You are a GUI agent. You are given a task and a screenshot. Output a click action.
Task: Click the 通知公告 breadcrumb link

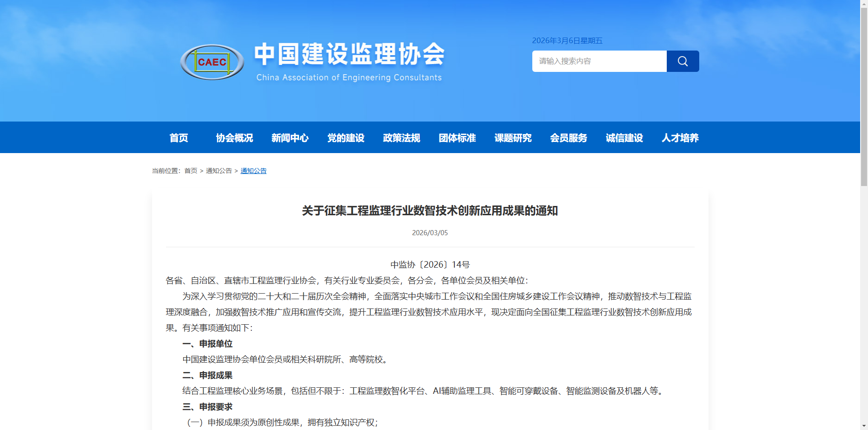point(253,171)
